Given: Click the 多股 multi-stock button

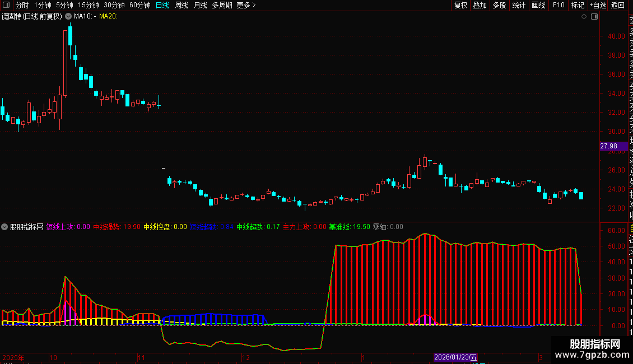Looking at the screenshot, I should (x=499, y=5).
